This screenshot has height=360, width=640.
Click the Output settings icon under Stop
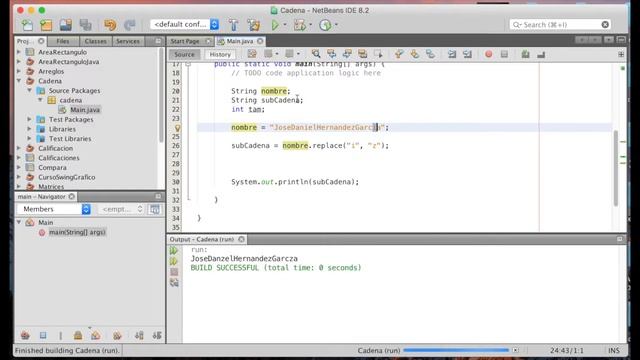pos(174,282)
